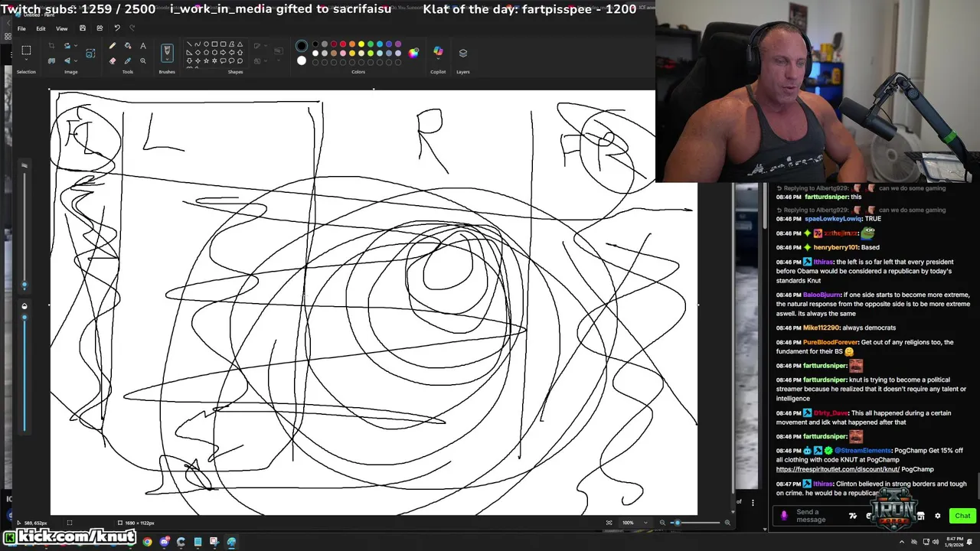Open Discord from the taskbar
The height and width of the screenshot is (551, 980).
[164, 542]
